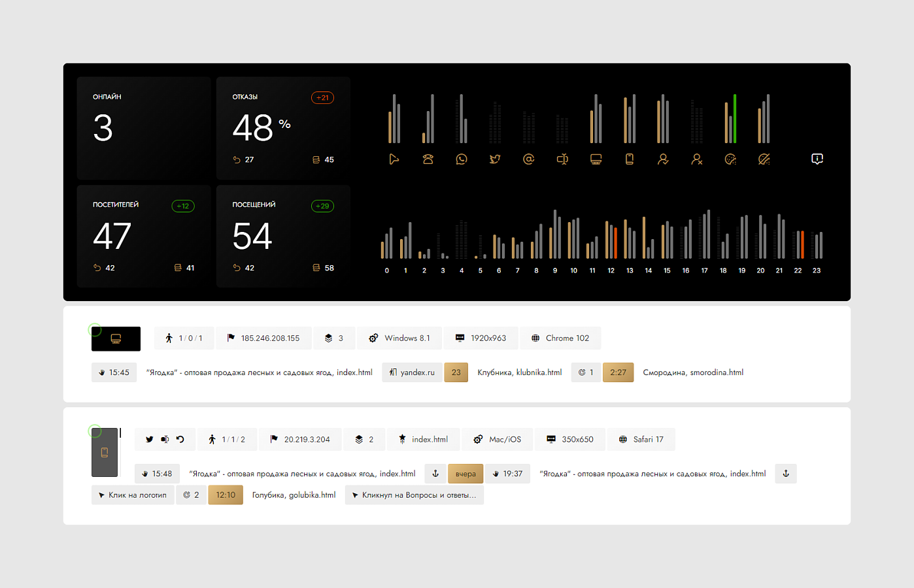The width and height of the screenshot is (914, 588).
Task: Click the Mac/iOS system chip
Action: click(498, 440)
